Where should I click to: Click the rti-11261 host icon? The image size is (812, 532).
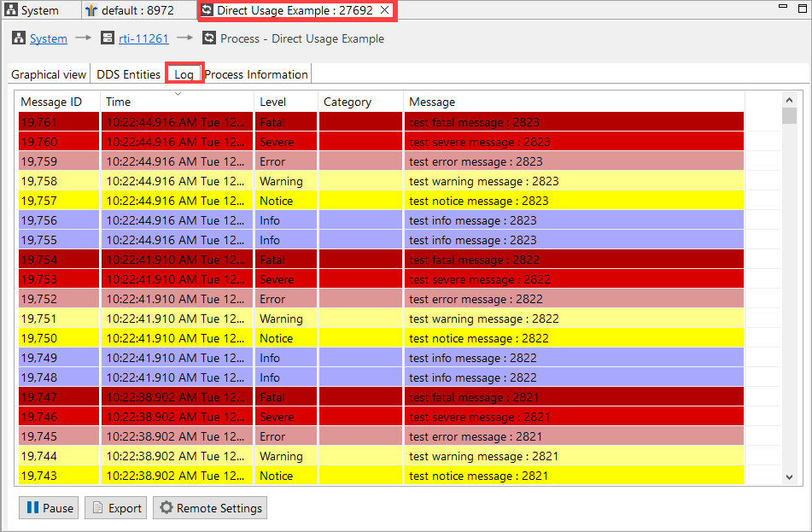point(108,38)
